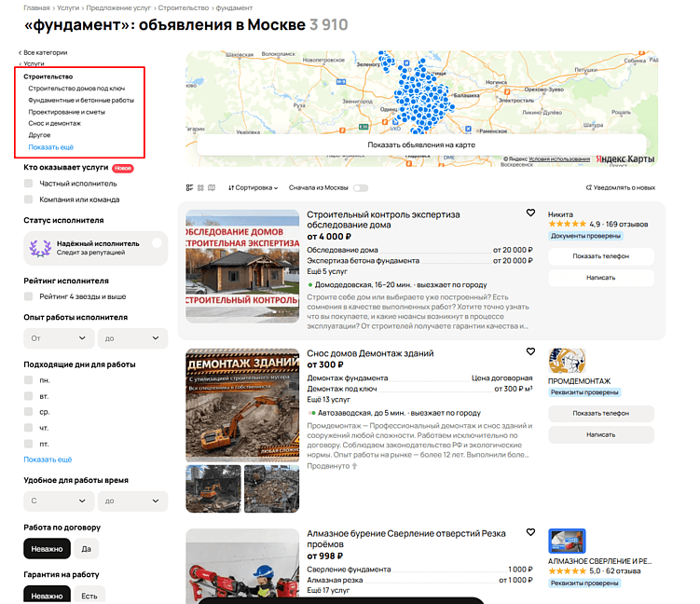Open Yandex map Условия использования link
The image size is (700, 604).
pos(559,159)
